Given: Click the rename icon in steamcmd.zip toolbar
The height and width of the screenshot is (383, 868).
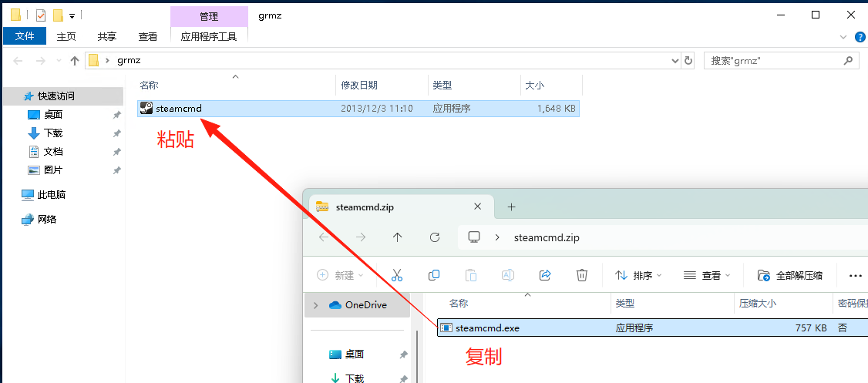Looking at the screenshot, I should click(x=508, y=275).
